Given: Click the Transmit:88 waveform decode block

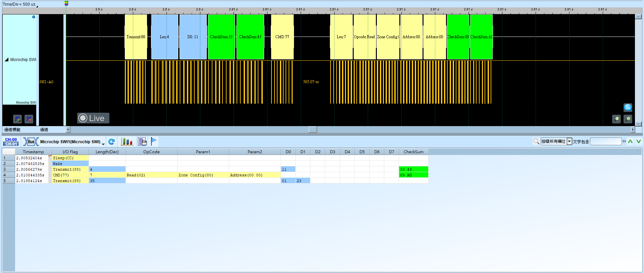Looking at the screenshot, I should 136,37.
